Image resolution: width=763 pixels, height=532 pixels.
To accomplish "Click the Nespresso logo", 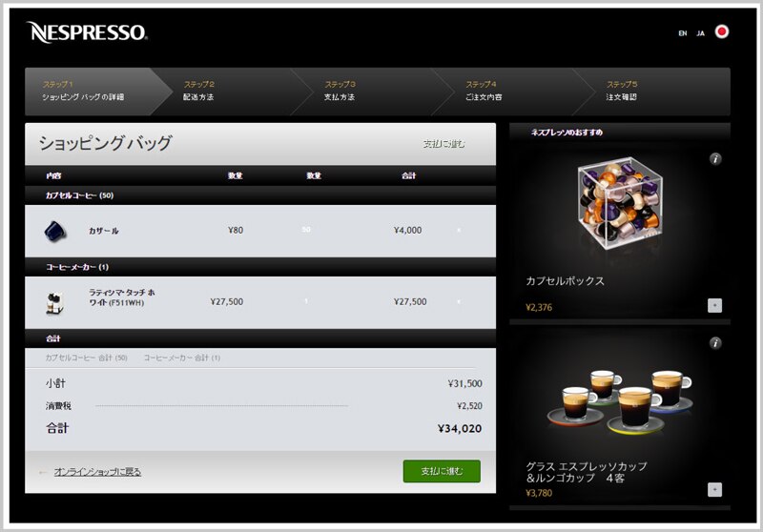I will pos(87,32).
